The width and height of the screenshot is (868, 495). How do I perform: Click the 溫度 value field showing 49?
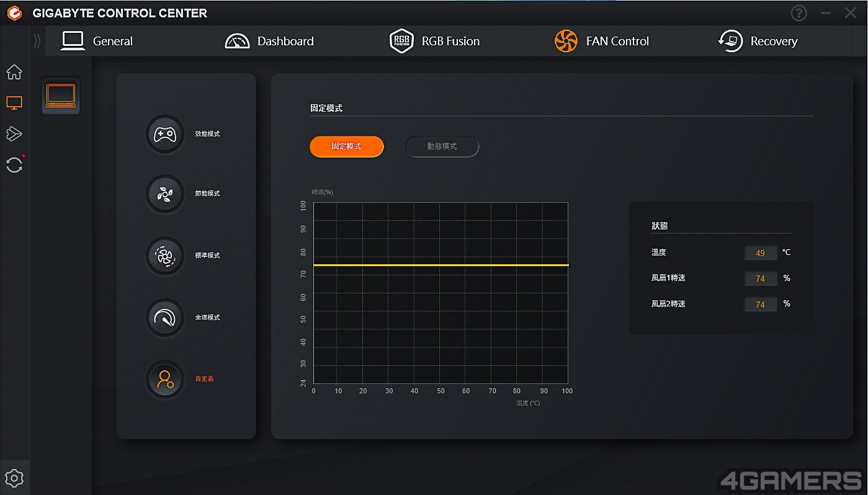(x=761, y=253)
